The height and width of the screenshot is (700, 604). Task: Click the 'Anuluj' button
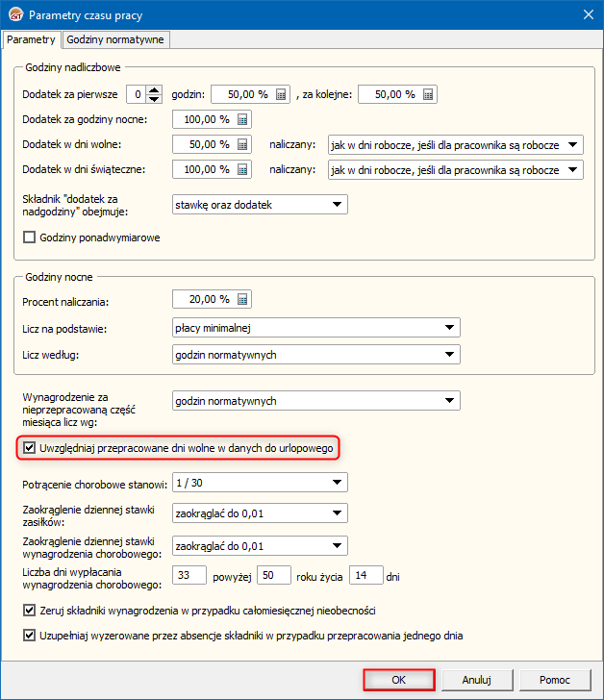(477, 680)
